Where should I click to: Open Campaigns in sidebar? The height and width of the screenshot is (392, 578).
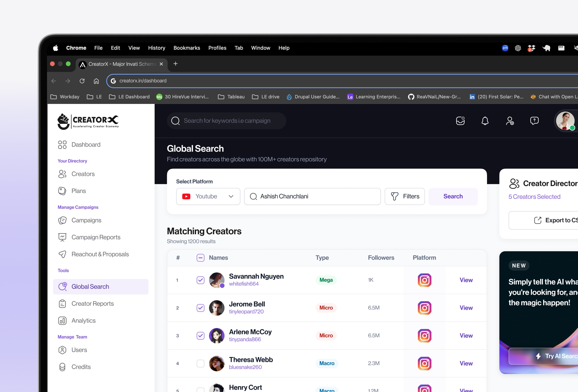pyautogui.click(x=80, y=220)
